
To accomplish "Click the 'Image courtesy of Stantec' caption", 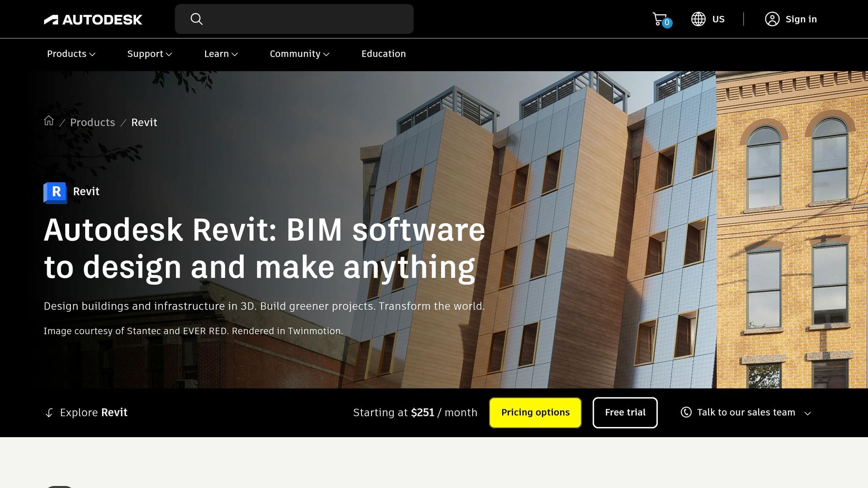I will click(193, 331).
